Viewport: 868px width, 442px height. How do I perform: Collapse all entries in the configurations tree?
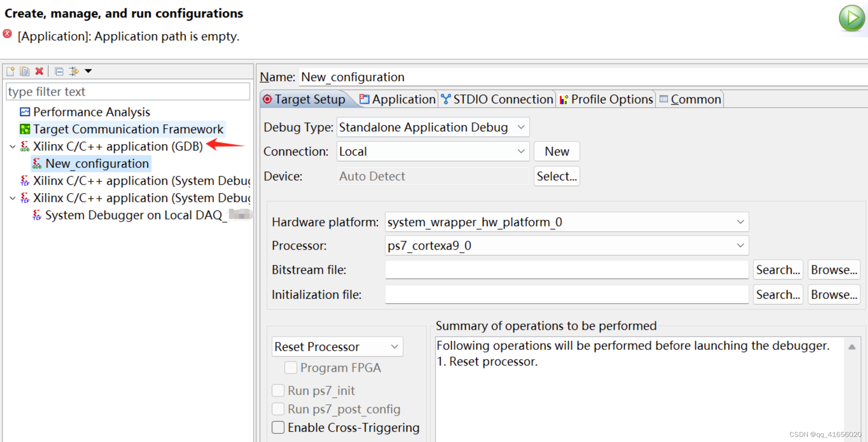59,71
